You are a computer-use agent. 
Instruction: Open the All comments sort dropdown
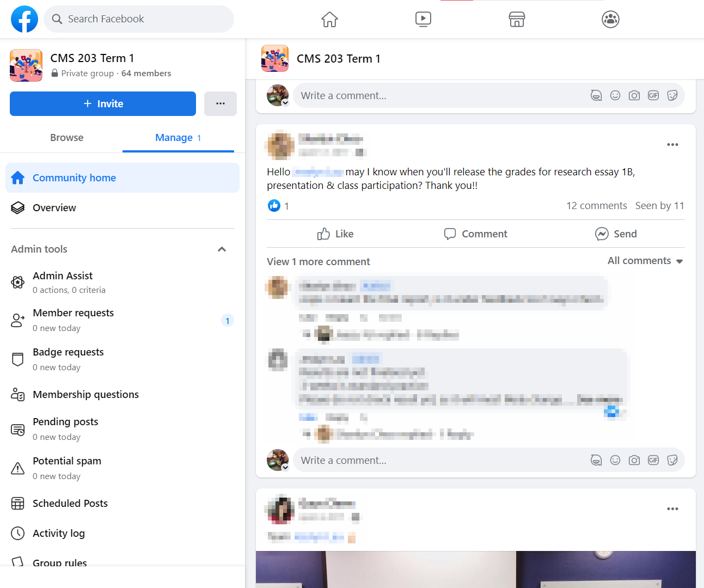(x=645, y=261)
